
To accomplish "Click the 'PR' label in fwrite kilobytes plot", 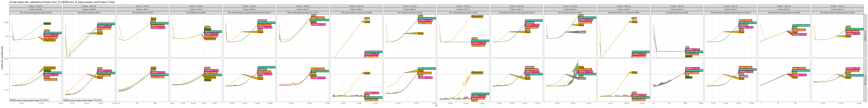I will 687,47.
